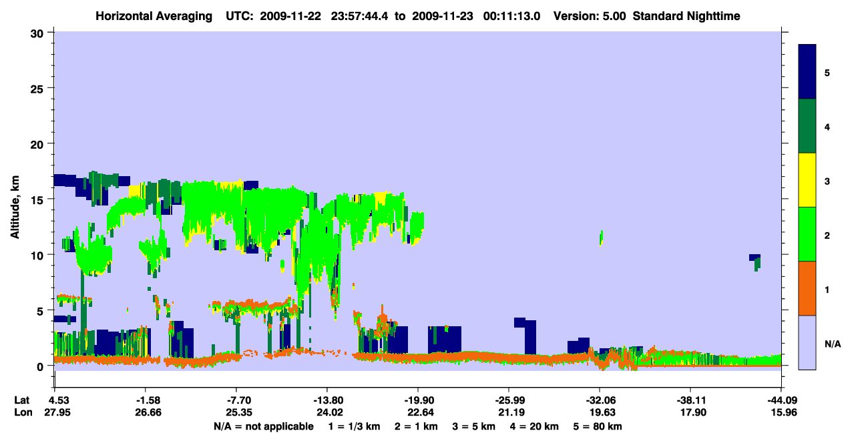Click the bright green level 2 colorbar segment
Image resolution: width=868 pixels, height=445 pixels.
coord(807,234)
